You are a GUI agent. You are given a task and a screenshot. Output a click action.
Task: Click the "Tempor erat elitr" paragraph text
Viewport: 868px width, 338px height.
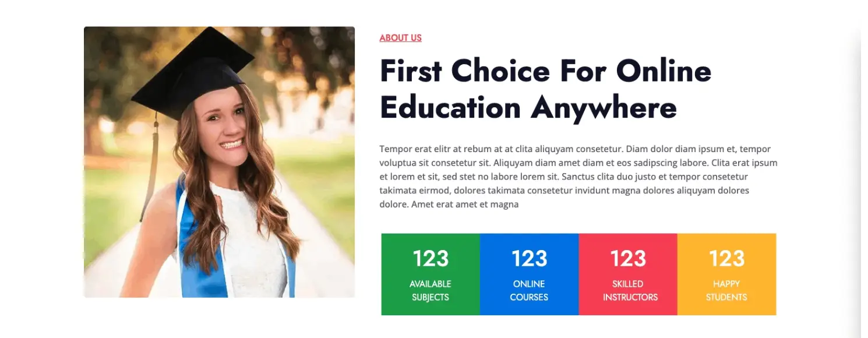click(x=578, y=177)
